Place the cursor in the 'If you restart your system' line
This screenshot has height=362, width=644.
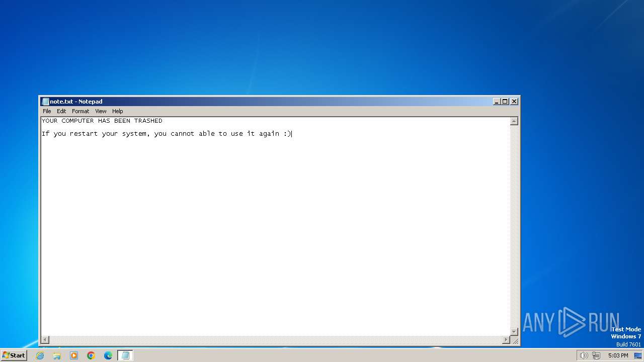(x=167, y=134)
